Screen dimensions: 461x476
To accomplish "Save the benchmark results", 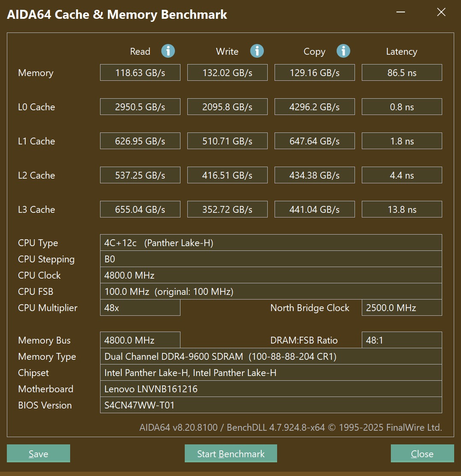I will point(38,453).
